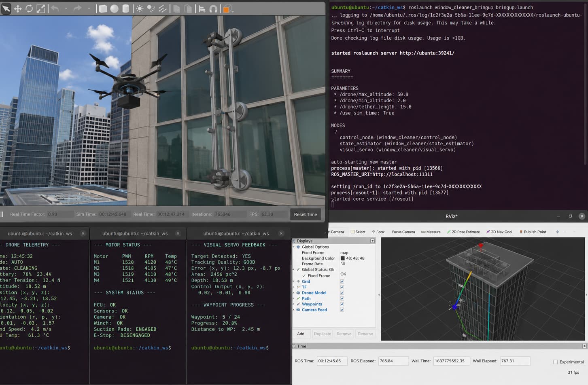Image resolution: width=588 pixels, height=385 pixels.
Task: Close the third catkin_ws terminal tab
Action: click(x=281, y=233)
